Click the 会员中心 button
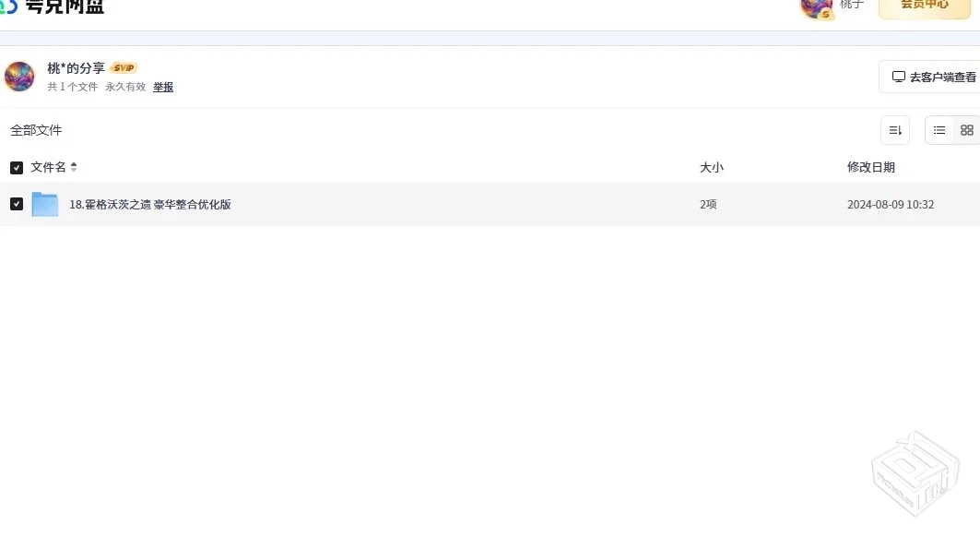Viewport: 980px width, 537px height. 924,6
